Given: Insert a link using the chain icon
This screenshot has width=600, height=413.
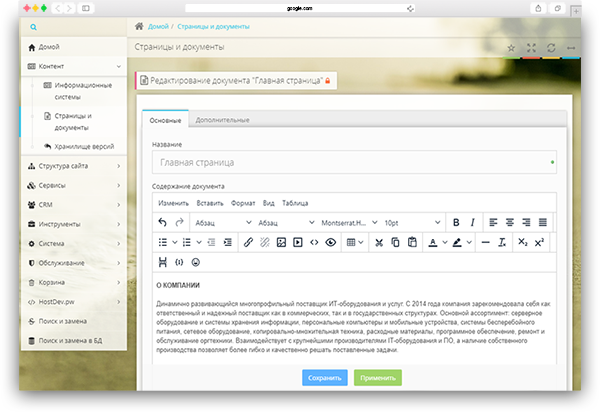Looking at the screenshot, I should point(248,242).
